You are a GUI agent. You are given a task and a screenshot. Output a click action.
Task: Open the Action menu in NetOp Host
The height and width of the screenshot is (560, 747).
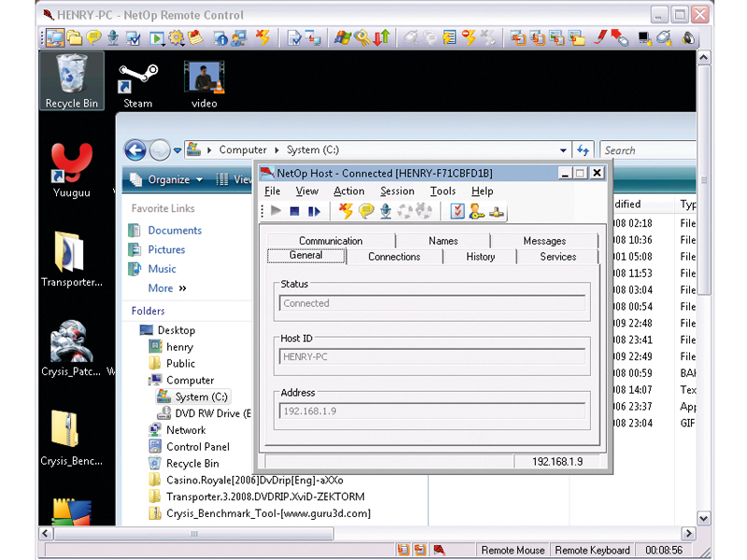click(348, 191)
